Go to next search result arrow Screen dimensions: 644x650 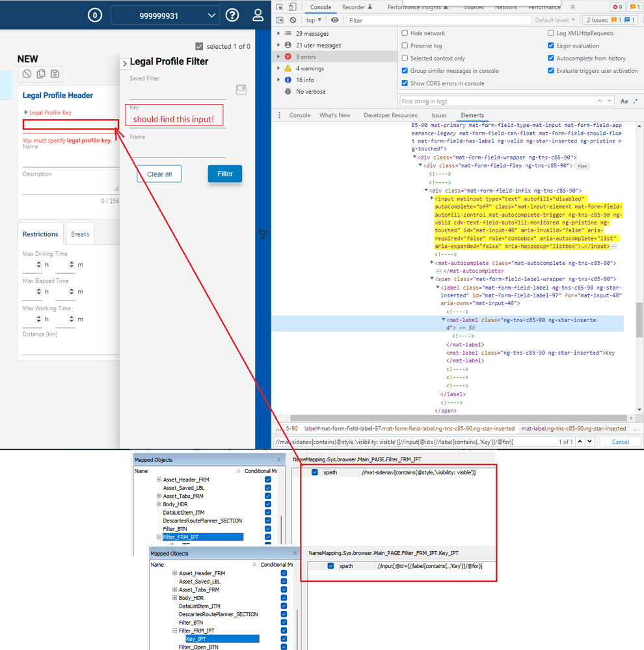coord(589,442)
